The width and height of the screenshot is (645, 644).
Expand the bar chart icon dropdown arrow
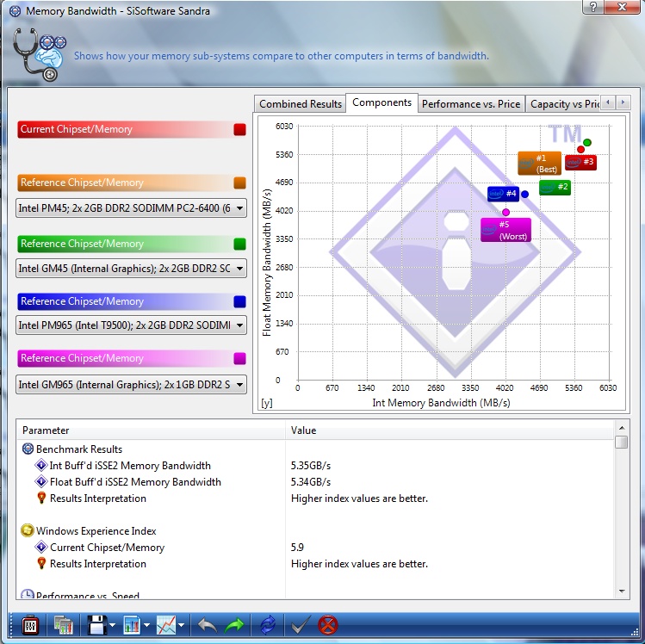tap(147, 626)
